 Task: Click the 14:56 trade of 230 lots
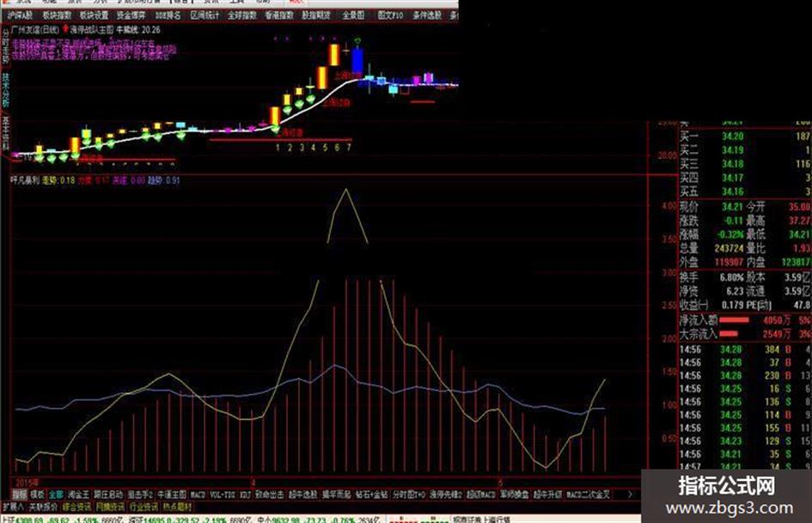pyautogui.click(x=744, y=376)
